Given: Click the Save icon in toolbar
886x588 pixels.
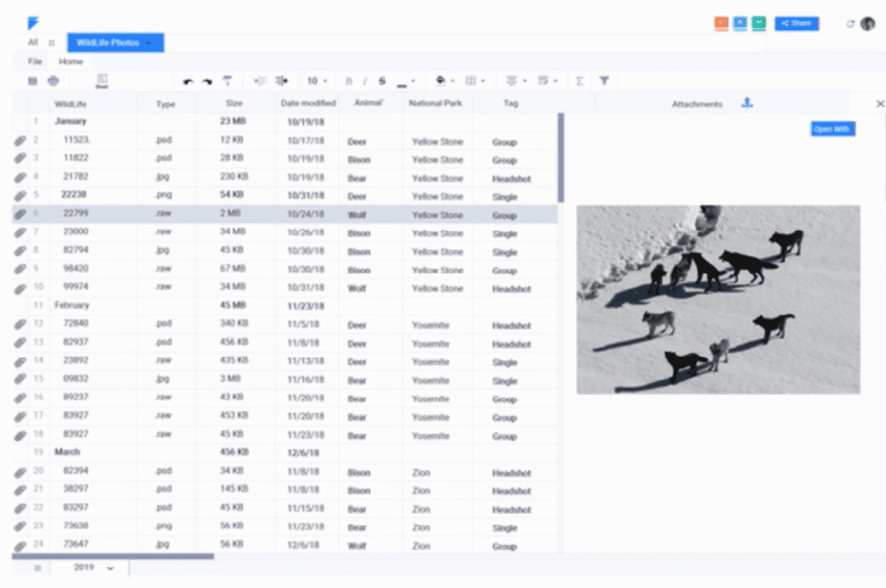Looking at the screenshot, I should pyautogui.click(x=32, y=81).
